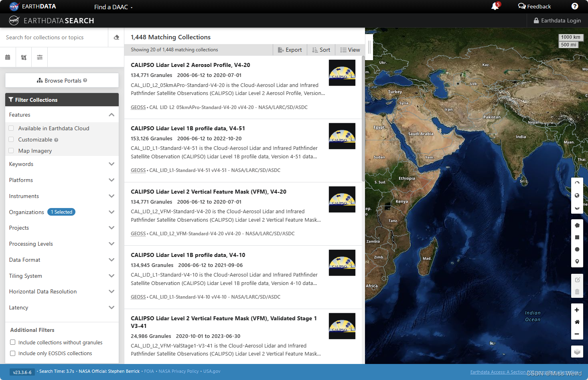Screen dimensions: 588x380
Task: Clear search with the eraser icon
Action: (116, 37)
